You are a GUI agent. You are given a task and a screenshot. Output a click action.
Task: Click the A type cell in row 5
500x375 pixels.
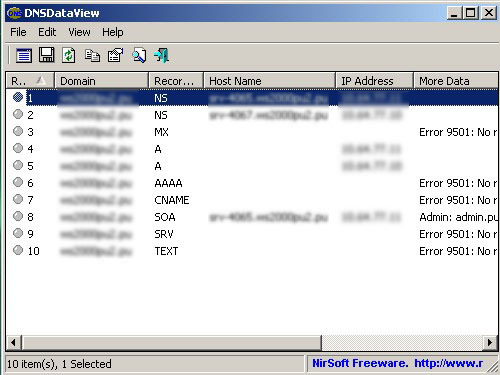coord(158,166)
